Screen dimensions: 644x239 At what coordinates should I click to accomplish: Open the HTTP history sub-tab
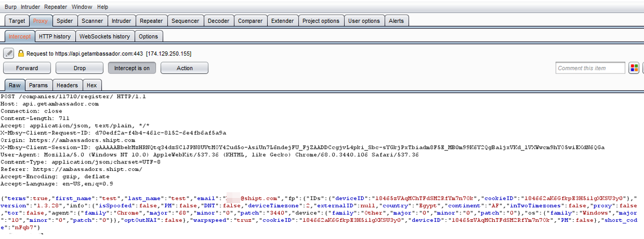click(x=55, y=36)
